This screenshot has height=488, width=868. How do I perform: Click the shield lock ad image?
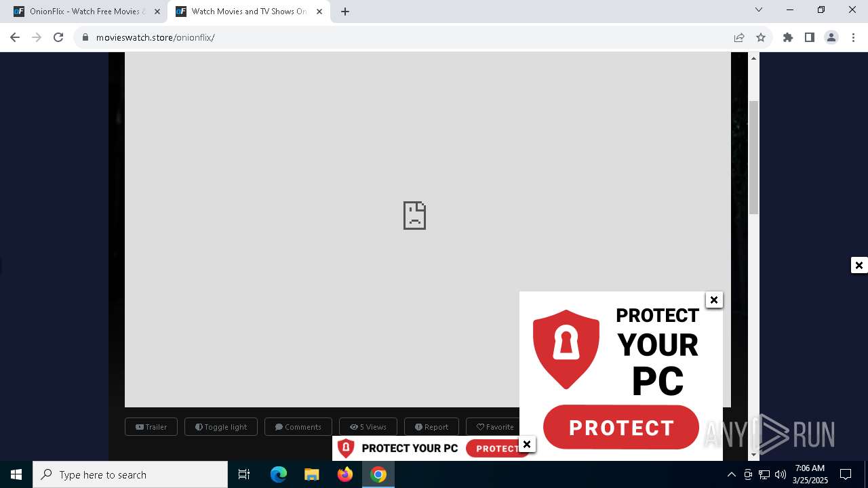click(566, 349)
